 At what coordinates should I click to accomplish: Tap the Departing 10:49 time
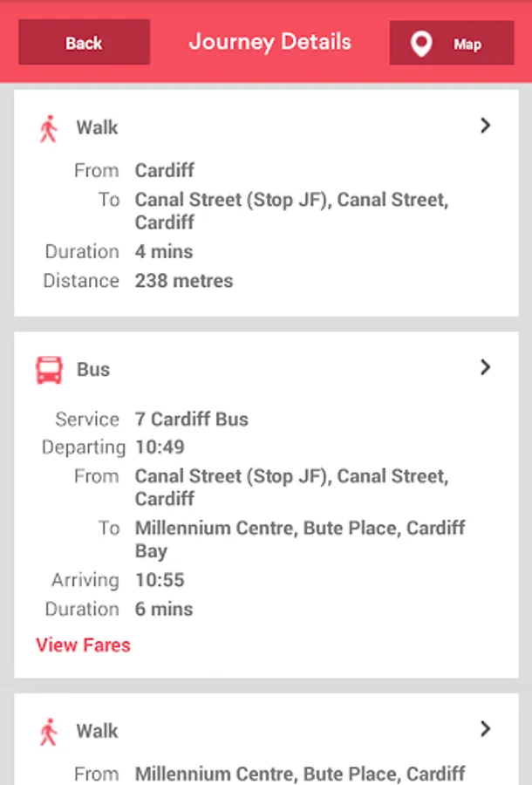tap(160, 447)
